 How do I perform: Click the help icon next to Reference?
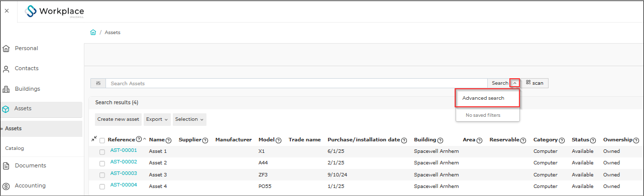[139, 140]
